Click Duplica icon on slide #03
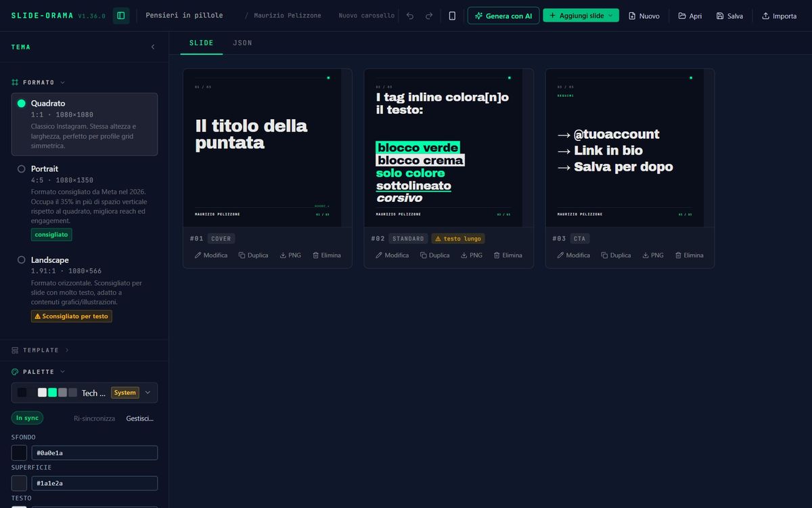 coord(616,255)
